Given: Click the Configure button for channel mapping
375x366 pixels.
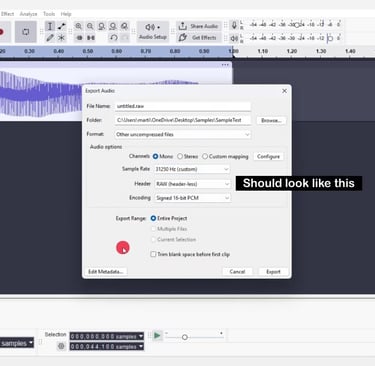Looking at the screenshot, I should pos(268,156).
